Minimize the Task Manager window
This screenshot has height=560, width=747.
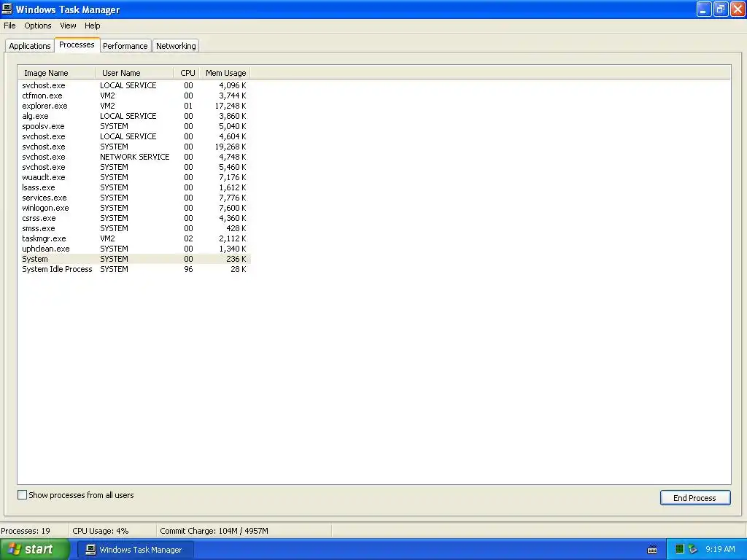click(x=703, y=9)
